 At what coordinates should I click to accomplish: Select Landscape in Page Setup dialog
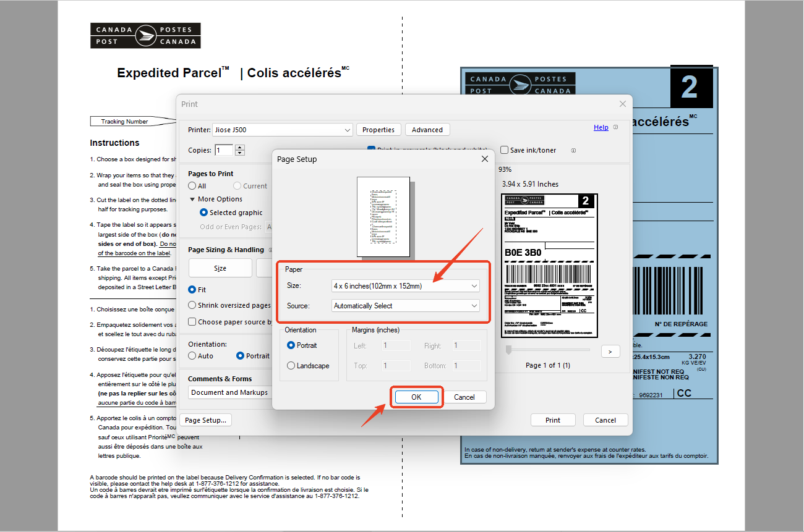tap(291, 366)
